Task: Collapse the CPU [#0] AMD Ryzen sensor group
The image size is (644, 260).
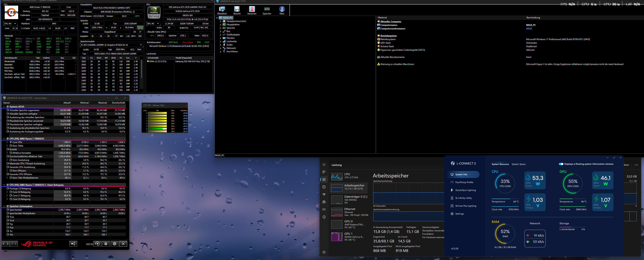Action: (4, 139)
